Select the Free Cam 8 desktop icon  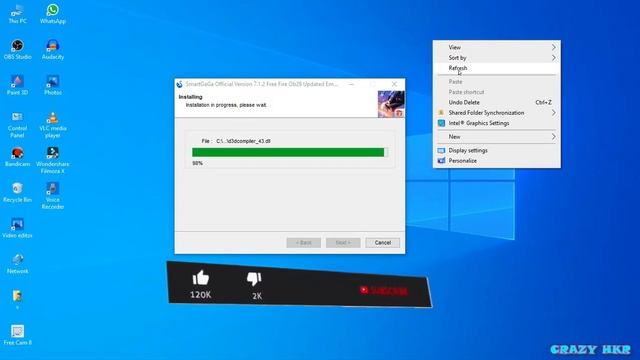[x=18, y=336]
